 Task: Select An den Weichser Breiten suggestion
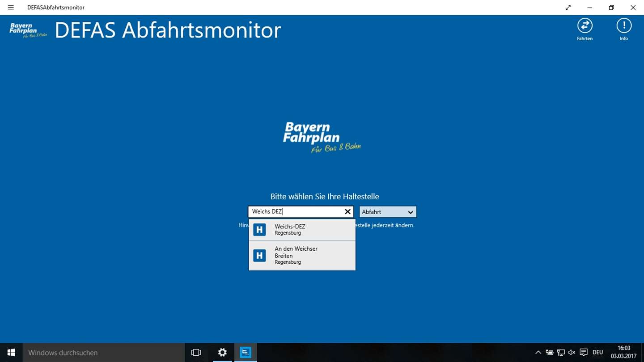pos(302,256)
